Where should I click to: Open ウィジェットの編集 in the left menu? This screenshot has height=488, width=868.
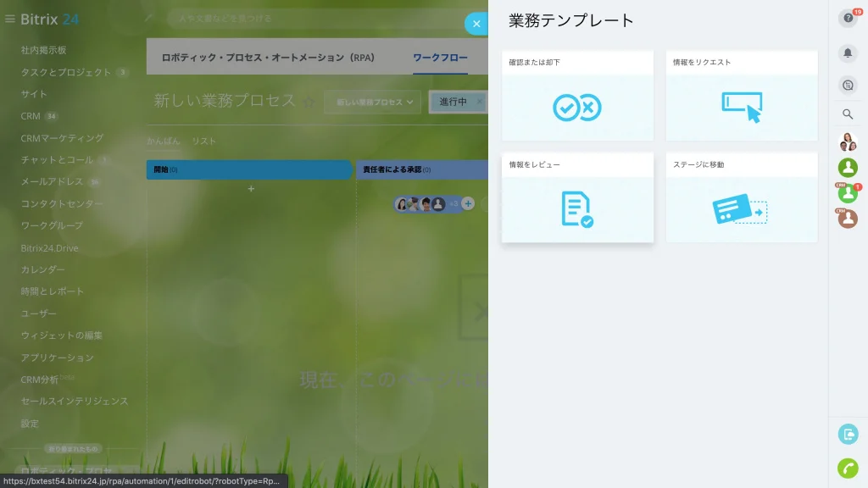[61, 335]
